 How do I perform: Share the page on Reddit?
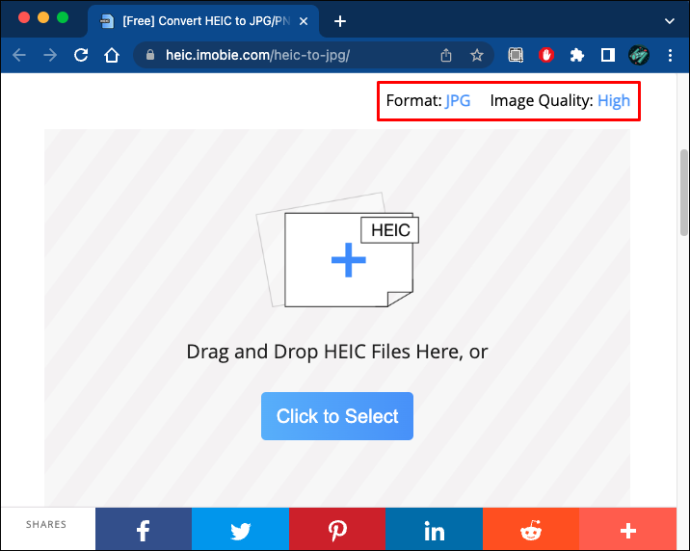tap(531, 530)
